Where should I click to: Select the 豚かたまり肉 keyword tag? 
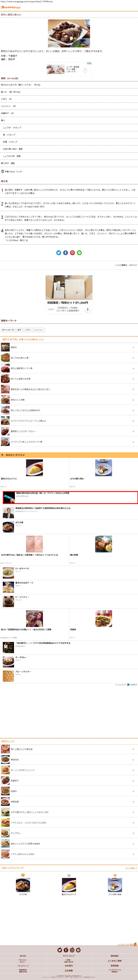pos(8,330)
